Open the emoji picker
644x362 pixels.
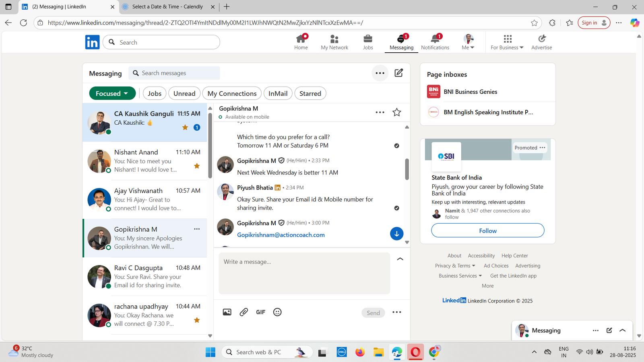[x=277, y=312]
